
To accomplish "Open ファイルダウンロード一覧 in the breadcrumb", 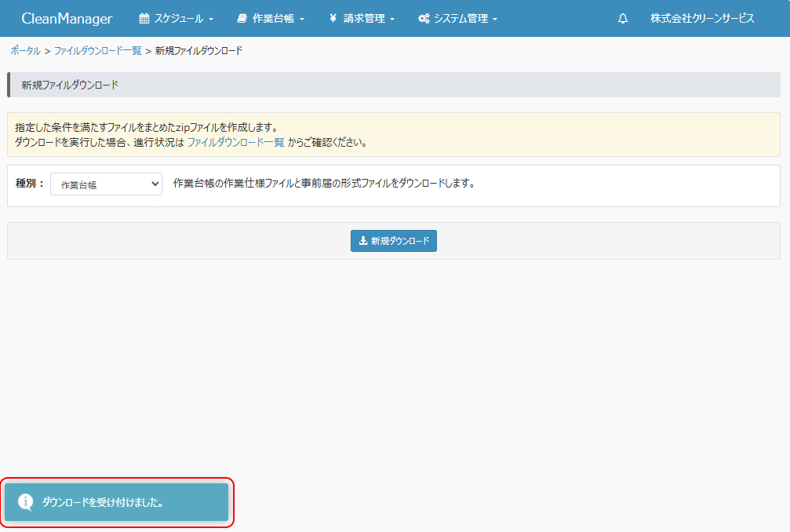I will (x=97, y=50).
